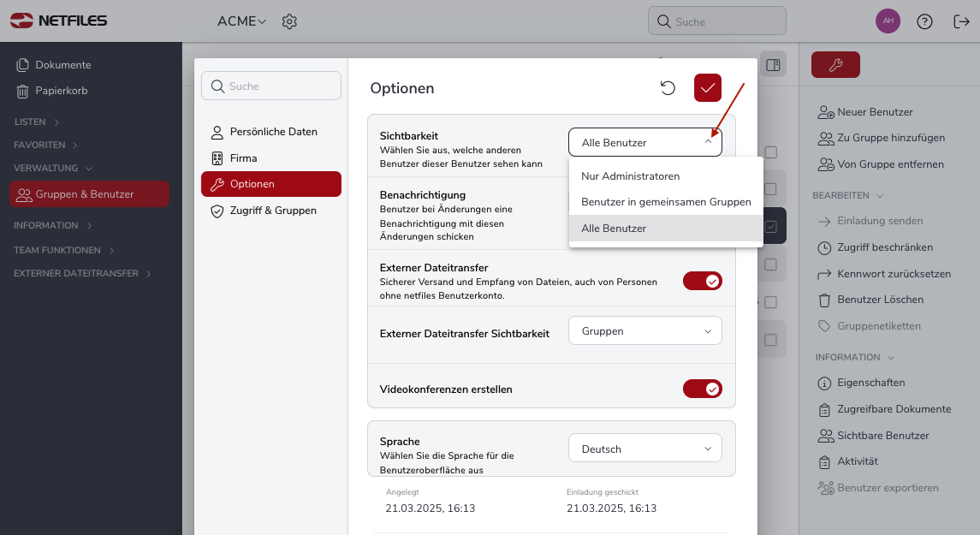
Task: Toggle Externer Dateitransfer switch
Action: [x=703, y=282]
